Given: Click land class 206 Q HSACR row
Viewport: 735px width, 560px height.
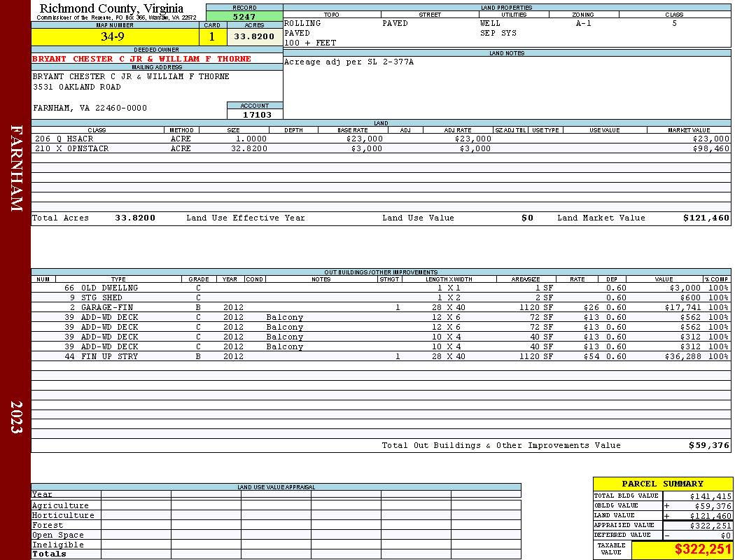Looking at the screenshot, I should coord(381,139).
